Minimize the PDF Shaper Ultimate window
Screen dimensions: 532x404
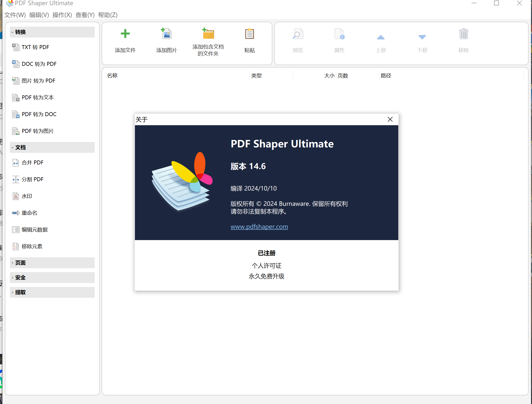pyautogui.click(x=474, y=3)
